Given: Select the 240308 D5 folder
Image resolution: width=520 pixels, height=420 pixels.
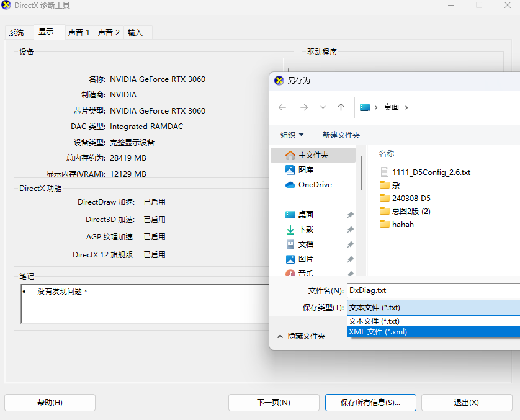Looking at the screenshot, I should pos(411,199).
